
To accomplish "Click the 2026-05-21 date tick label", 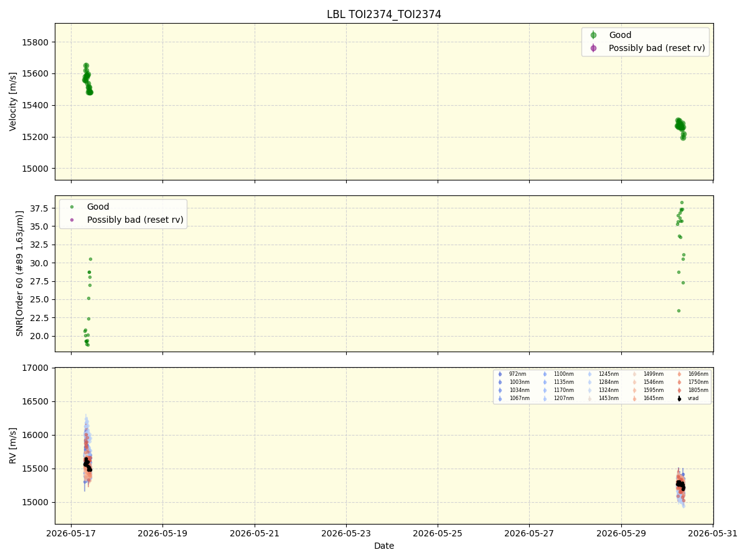I will coord(255,533).
